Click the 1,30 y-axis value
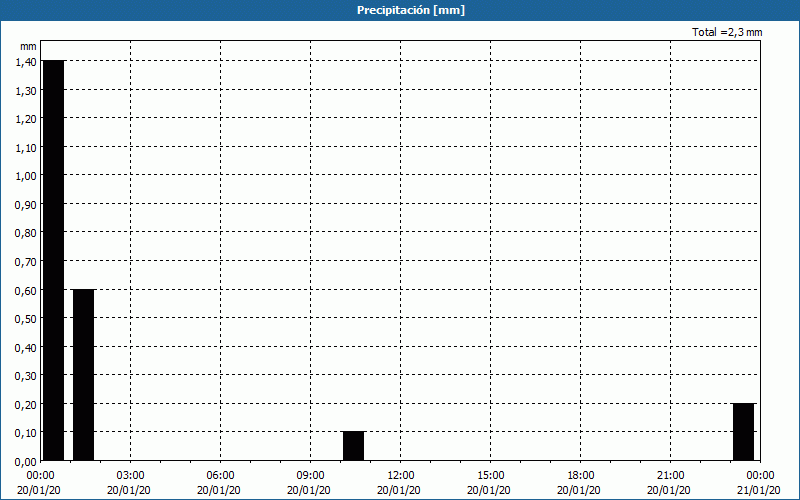The image size is (800, 500). coord(26,90)
